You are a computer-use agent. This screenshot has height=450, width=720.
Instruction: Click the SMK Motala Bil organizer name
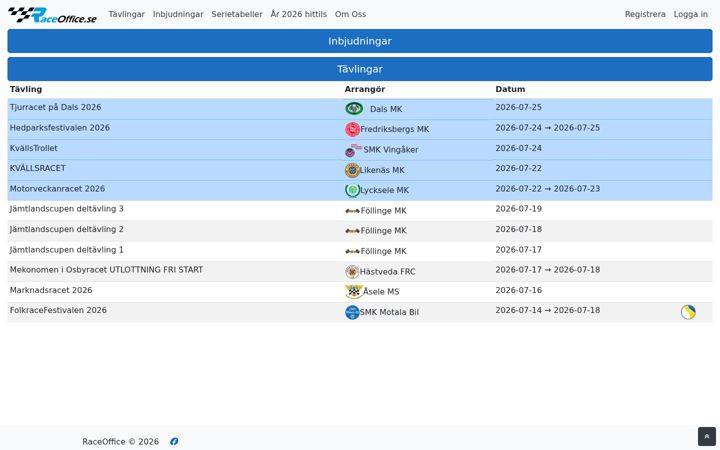389,312
